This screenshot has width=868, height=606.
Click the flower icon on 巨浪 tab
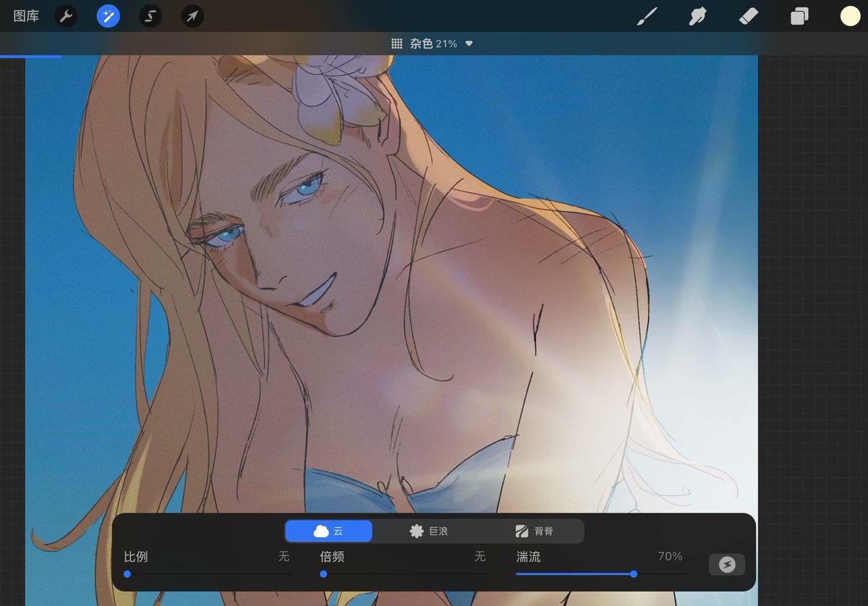coord(417,531)
